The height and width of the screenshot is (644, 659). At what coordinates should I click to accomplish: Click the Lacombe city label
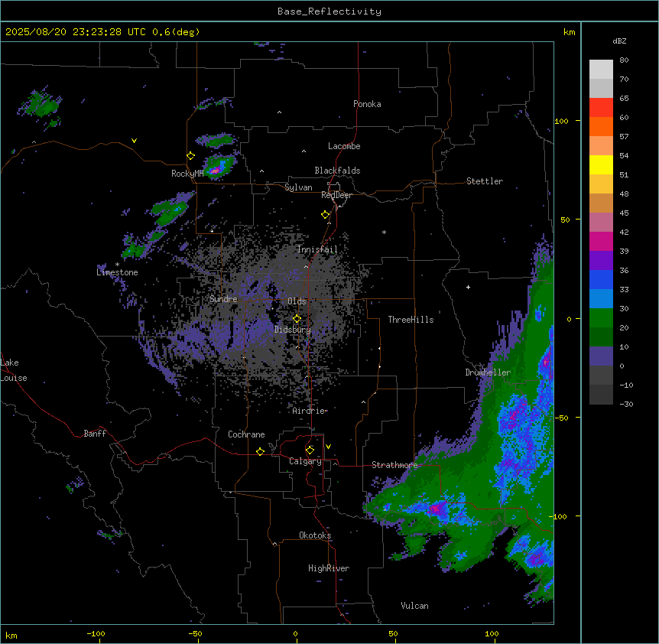344,146
